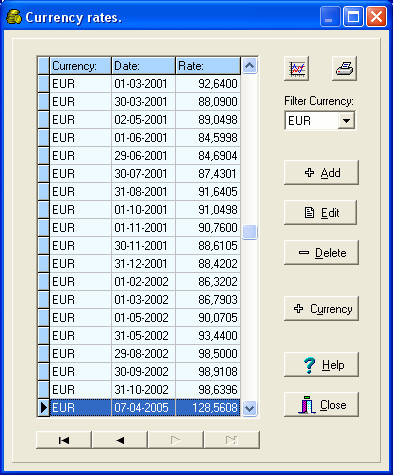
Task: Click the Close button with door icon
Action: click(x=321, y=405)
